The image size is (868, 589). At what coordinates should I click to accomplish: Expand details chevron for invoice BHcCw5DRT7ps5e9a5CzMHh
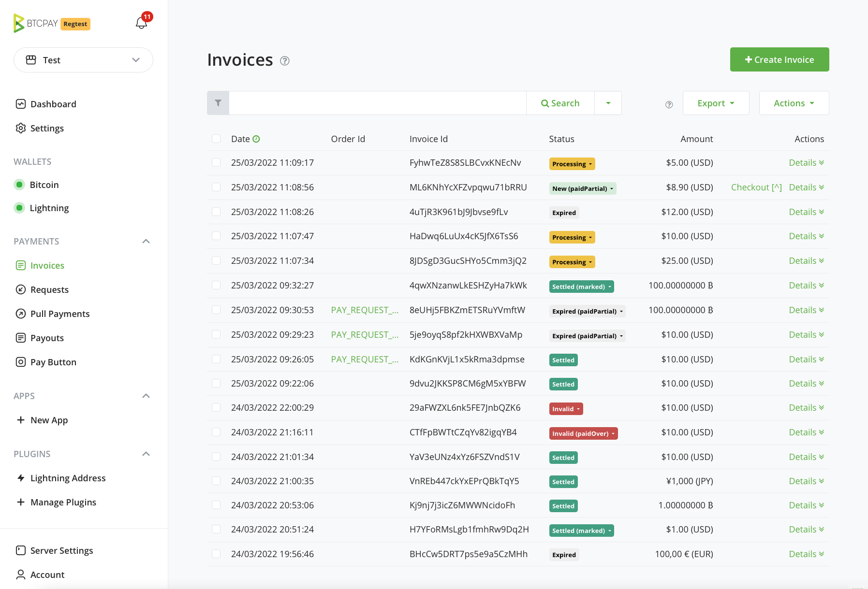point(822,554)
